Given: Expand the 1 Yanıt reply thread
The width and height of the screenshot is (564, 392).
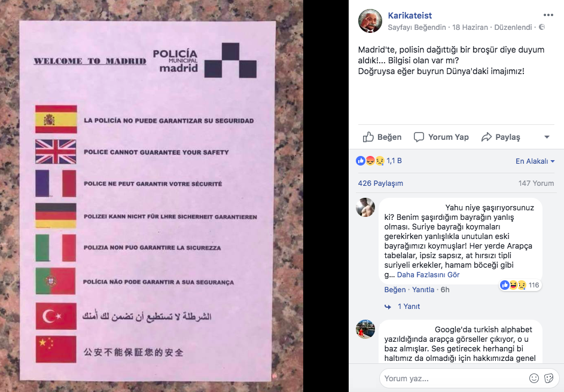Looking at the screenshot, I should [408, 307].
